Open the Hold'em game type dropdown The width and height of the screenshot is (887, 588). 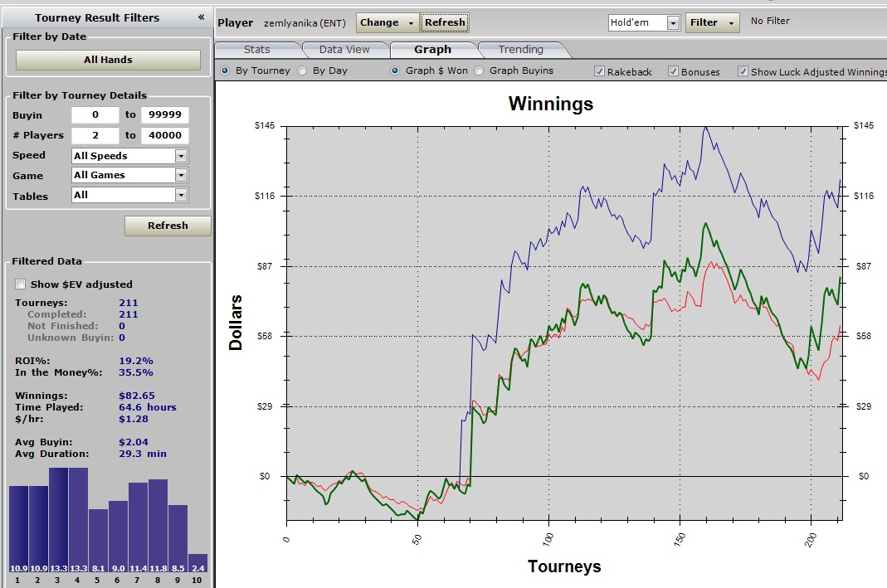coord(673,23)
